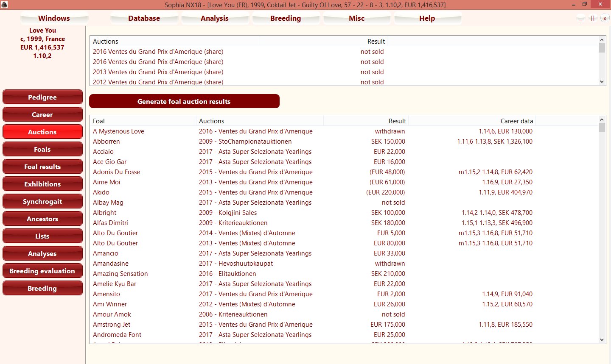Select foal Acciaio

103,151
